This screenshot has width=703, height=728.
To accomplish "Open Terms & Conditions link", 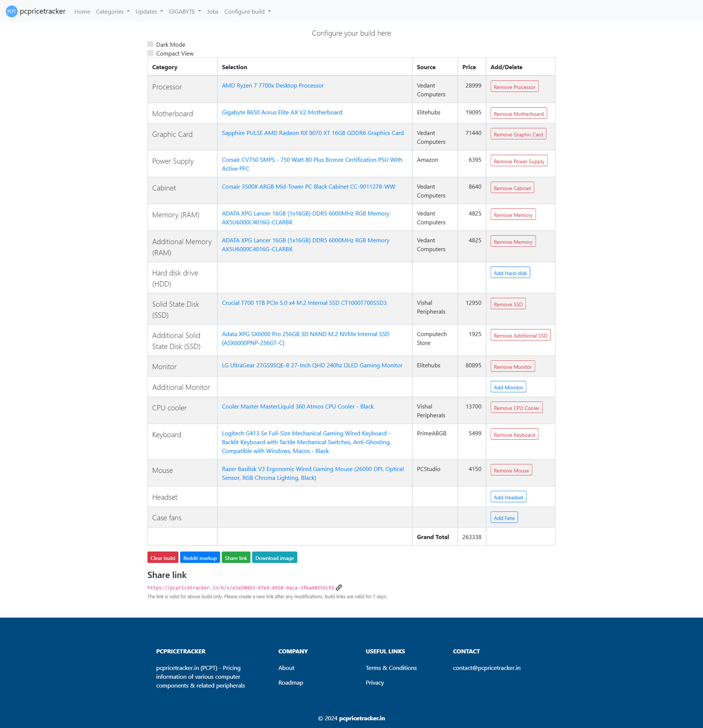I will pyautogui.click(x=391, y=667).
